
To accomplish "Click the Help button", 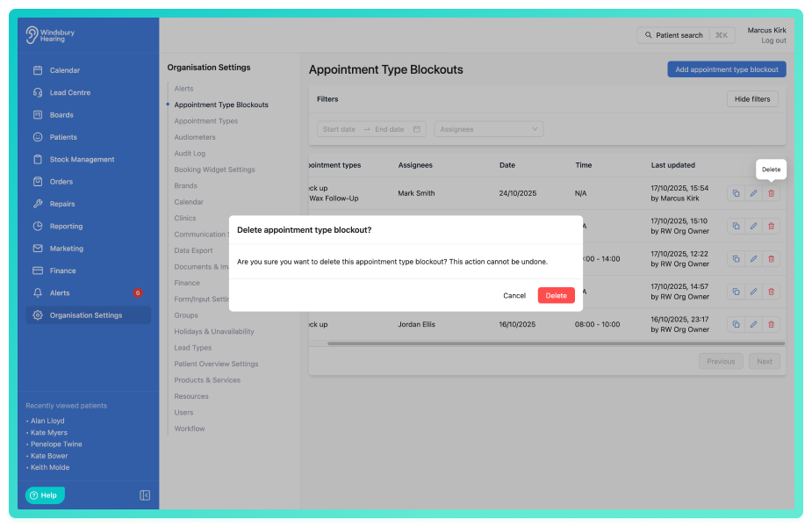I will click(45, 495).
